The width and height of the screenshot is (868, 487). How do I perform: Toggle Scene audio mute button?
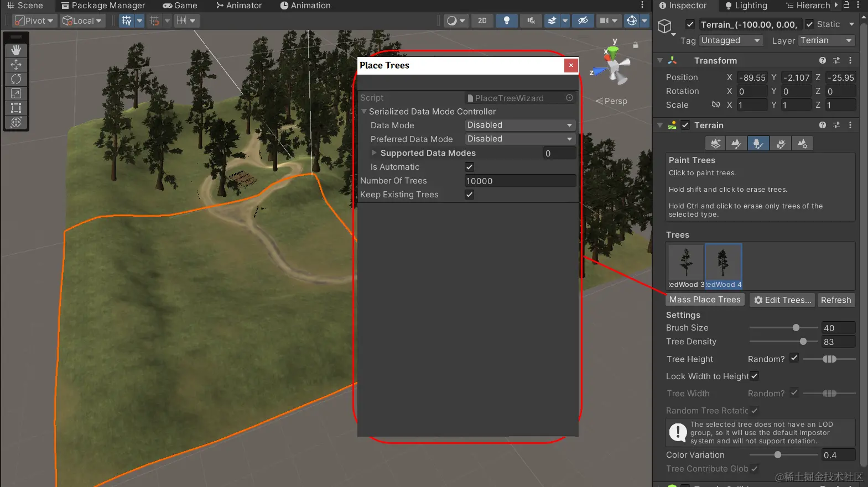(x=531, y=20)
